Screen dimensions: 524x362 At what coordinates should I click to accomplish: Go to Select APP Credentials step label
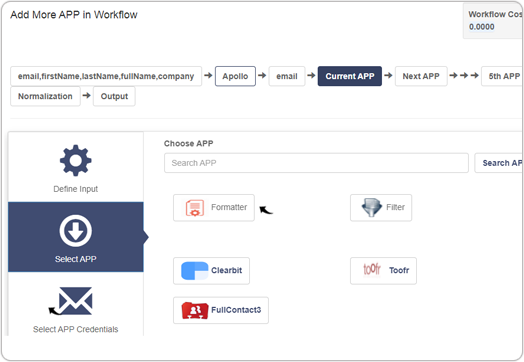tap(76, 329)
